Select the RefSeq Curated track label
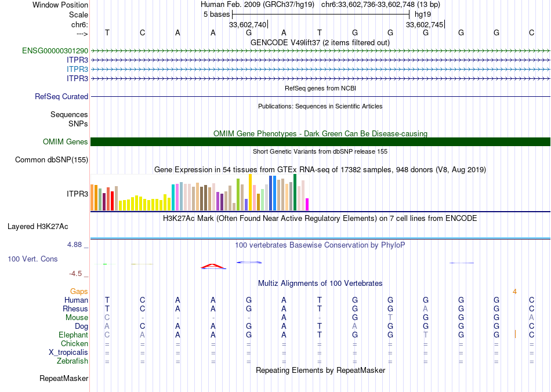The height and width of the screenshot is (392, 551). pos(61,97)
